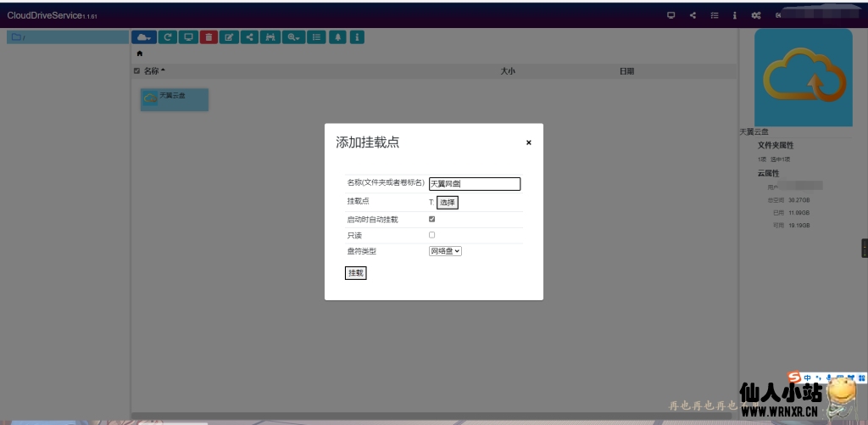The height and width of the screenshot is (425, 868).
Task: Close the 添加挂载点 dialog
Action: (x=529, y=143)
